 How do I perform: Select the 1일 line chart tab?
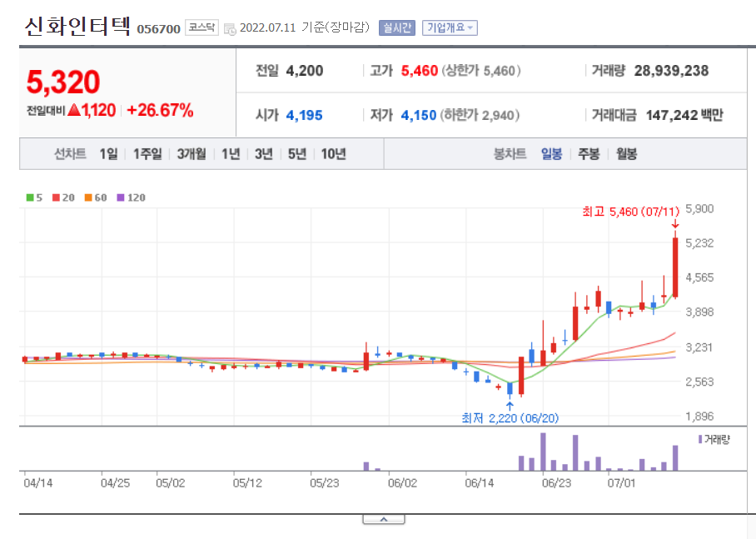108,154
